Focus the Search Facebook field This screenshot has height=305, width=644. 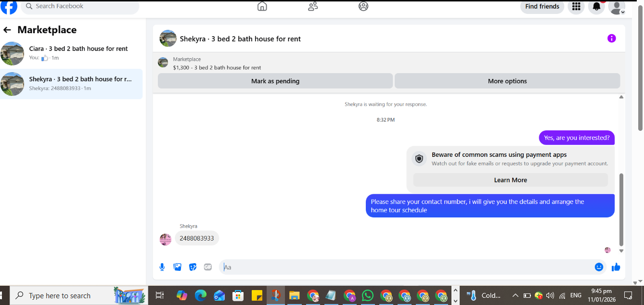[80, 6]
